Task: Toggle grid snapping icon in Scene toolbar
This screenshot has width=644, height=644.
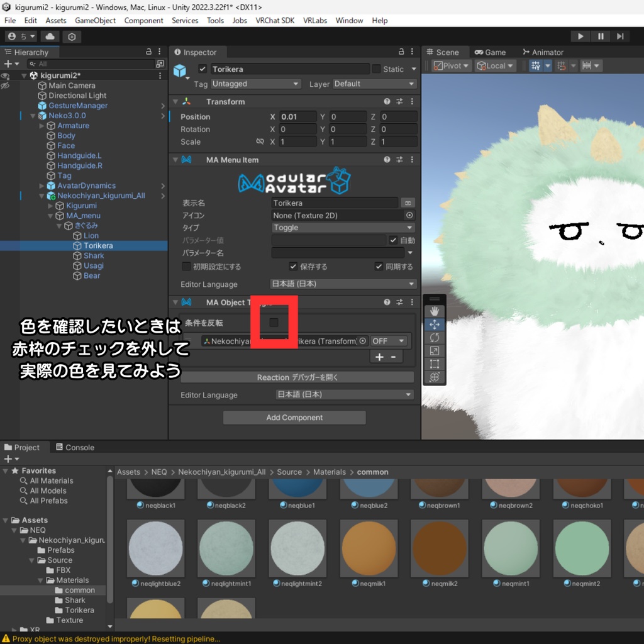Action: coord(536,65)
